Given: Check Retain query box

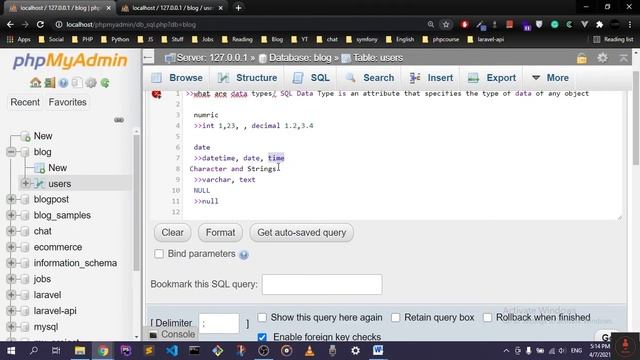Looking at the screenshot, I should 396,317.
